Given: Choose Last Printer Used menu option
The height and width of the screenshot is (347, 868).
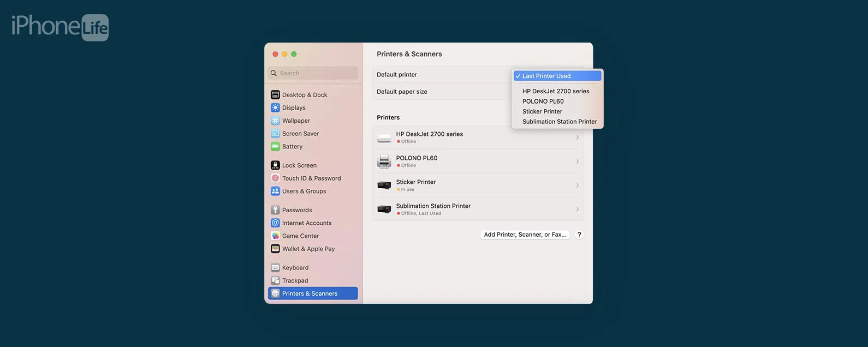Looking at the screenshot, I should click(557, 76).
